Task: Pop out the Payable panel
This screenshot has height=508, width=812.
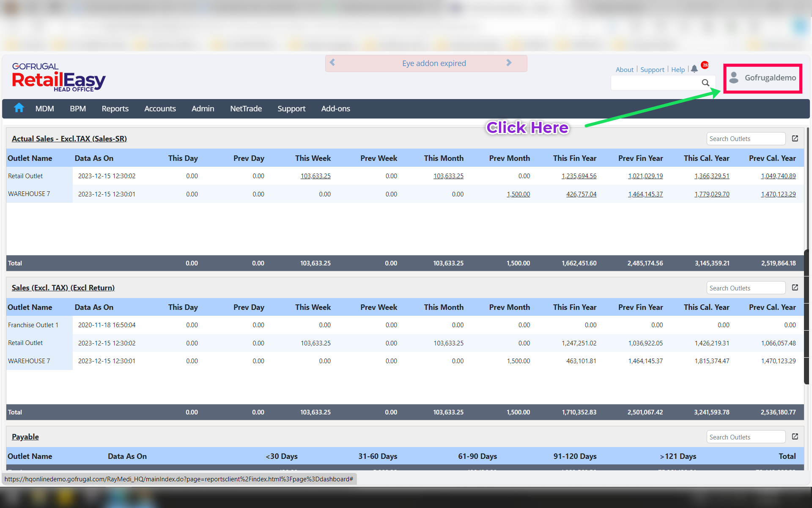Action: 795,436
